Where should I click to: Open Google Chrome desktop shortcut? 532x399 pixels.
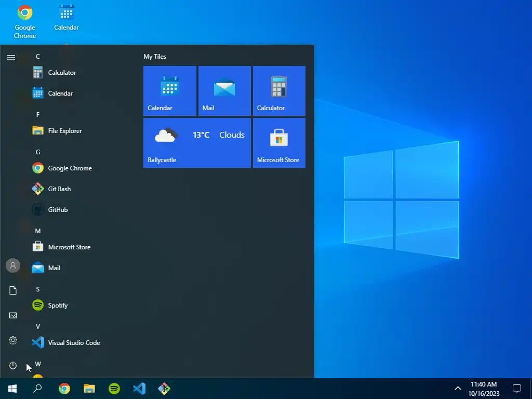(25, 22)
